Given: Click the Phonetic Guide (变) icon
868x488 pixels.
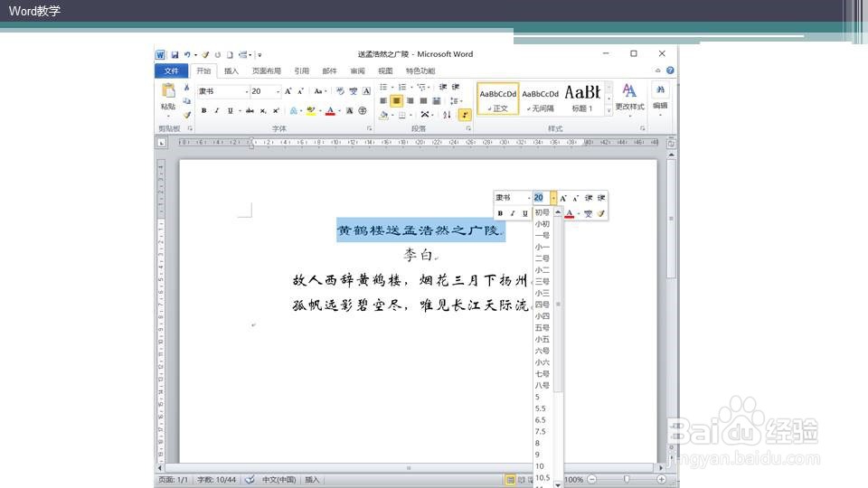Looking at the screenshot, I should click(354, 91).
